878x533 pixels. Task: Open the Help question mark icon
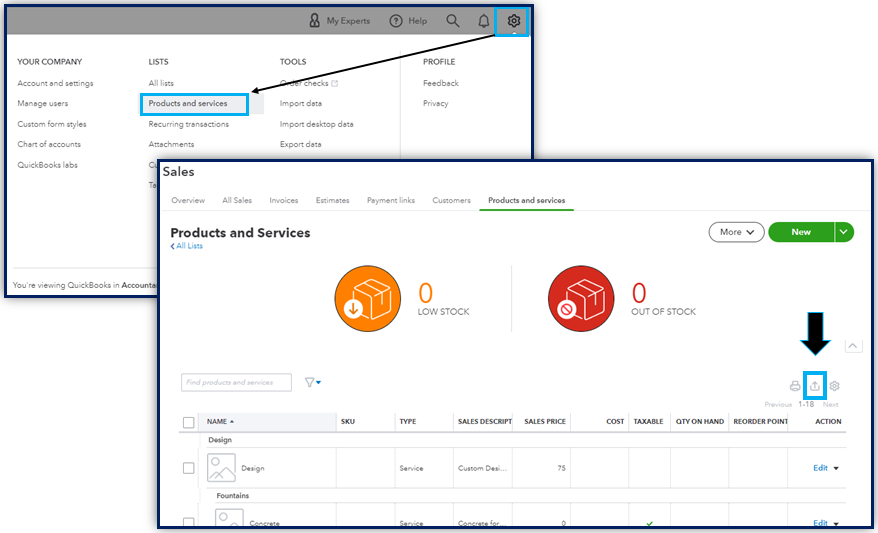(x=396, y=21)
